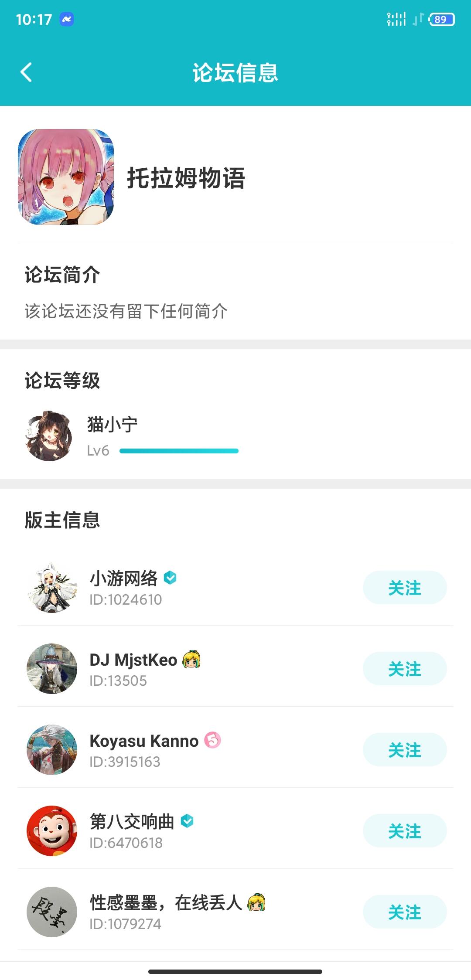
Task: Tap the back arrow in header
Action: 27,72
